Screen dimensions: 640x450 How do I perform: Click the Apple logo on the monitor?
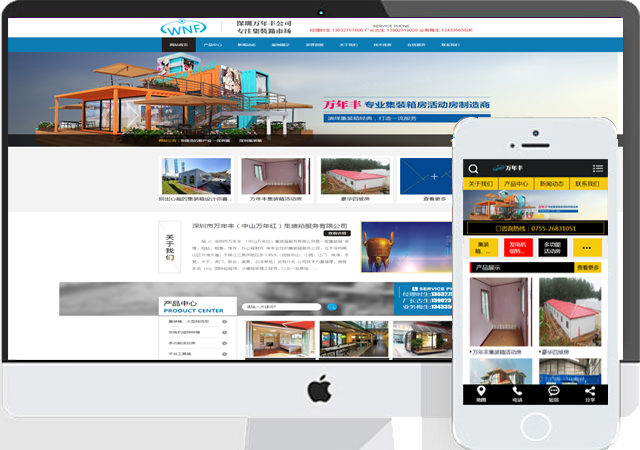point(320,388)
